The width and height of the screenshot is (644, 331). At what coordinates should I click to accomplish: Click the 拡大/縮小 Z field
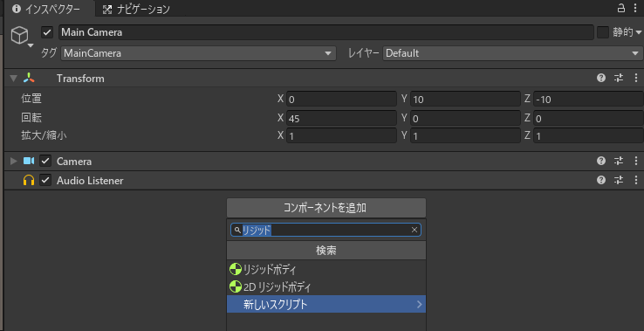pos(588,135)
